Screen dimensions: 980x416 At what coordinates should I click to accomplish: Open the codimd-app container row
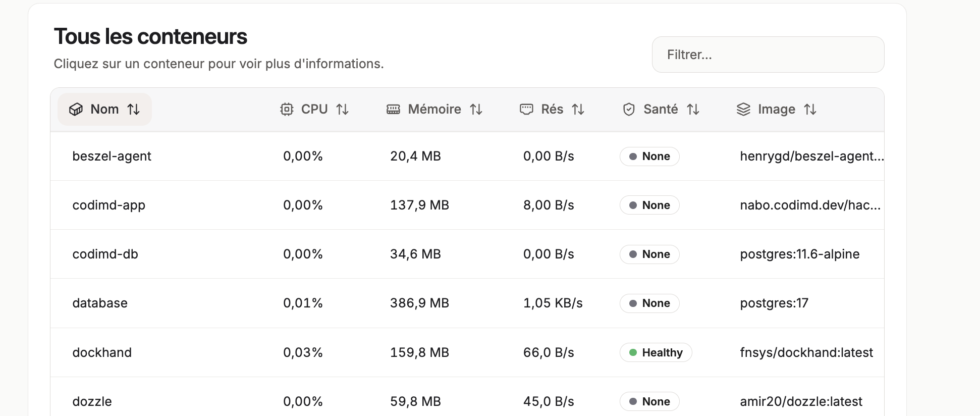coord(467,205)
